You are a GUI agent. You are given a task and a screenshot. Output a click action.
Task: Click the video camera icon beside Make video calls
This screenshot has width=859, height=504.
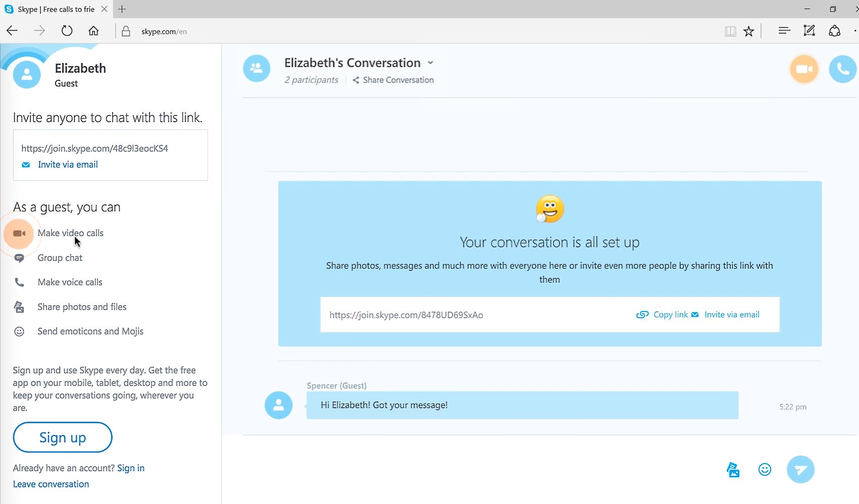click(19, 234)
